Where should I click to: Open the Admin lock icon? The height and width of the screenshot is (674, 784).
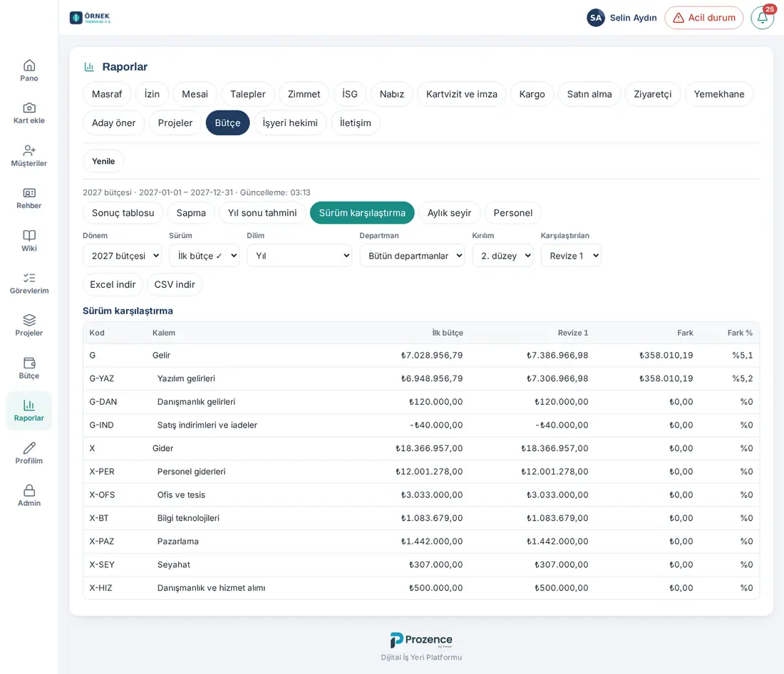(29, 490)
